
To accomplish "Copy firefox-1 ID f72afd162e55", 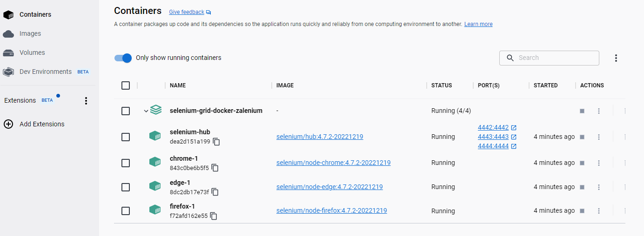I will coord(214,216).
